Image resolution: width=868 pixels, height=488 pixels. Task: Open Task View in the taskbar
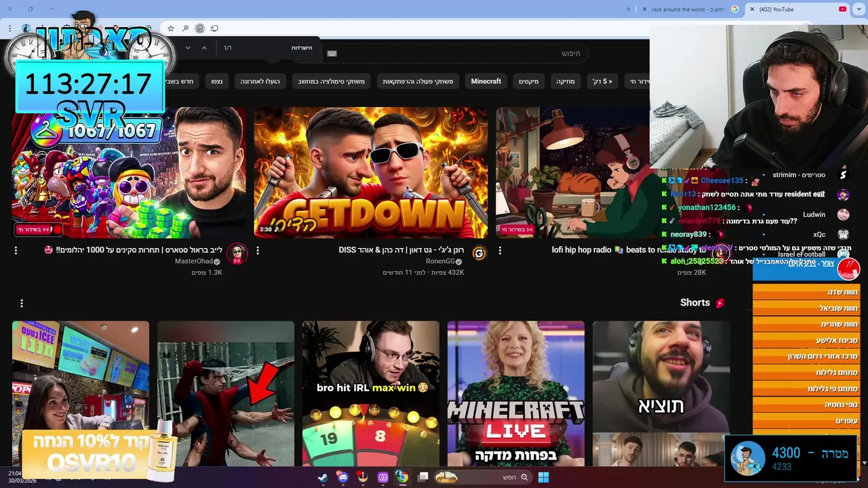tap(423, 477)
